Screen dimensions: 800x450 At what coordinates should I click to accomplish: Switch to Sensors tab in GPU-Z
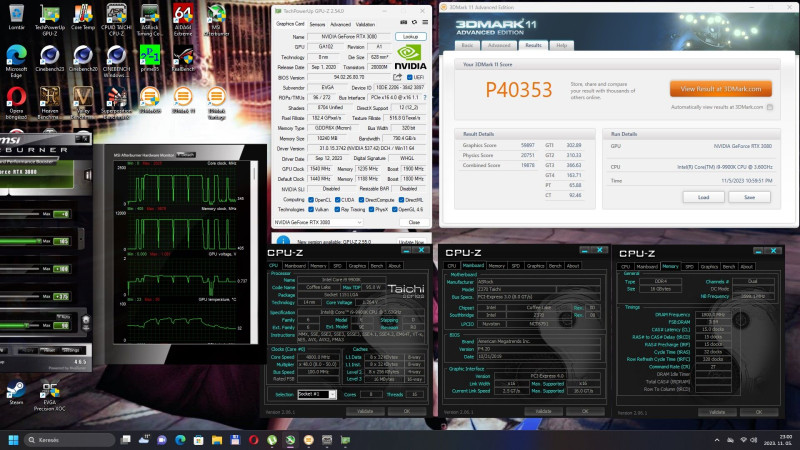tap(317, 24)
